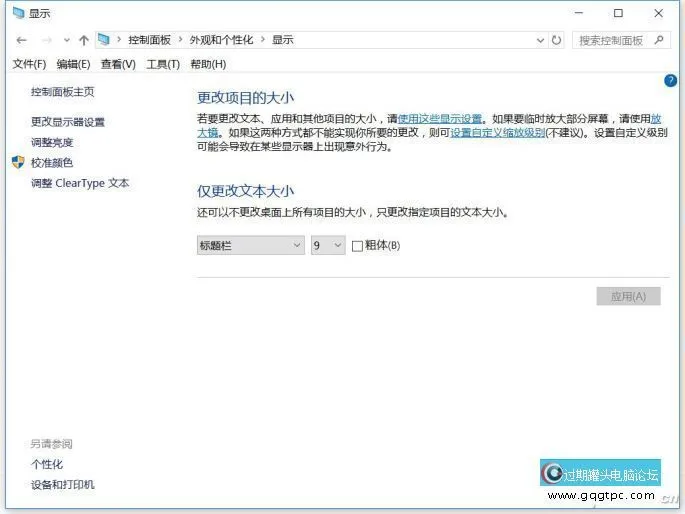The width and height of the screenshot is (685, 514).
Task: Click the 更改项目的大小 heading
Action: point(245,98)
